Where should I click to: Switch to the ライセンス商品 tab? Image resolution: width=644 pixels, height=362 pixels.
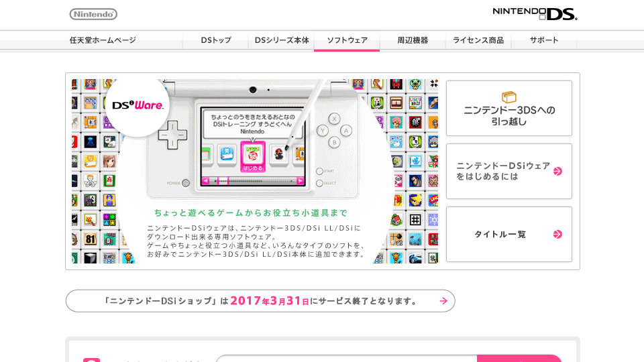(x=478, y=40)
